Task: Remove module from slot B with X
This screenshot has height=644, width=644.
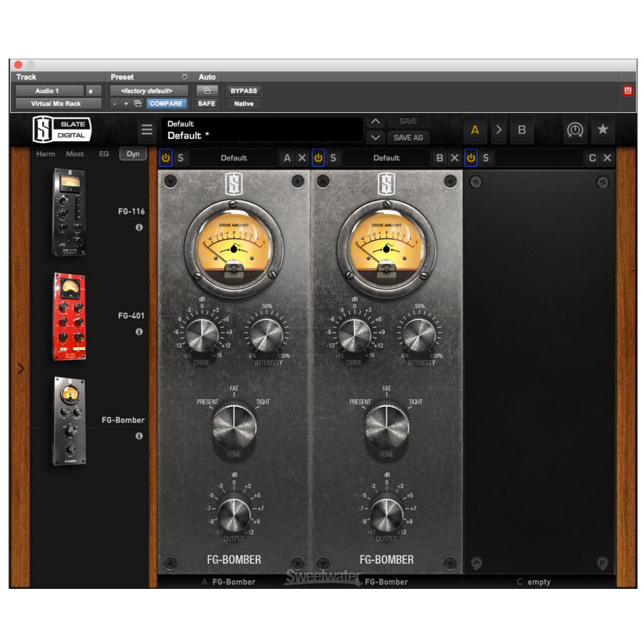Action: (454, 157)
